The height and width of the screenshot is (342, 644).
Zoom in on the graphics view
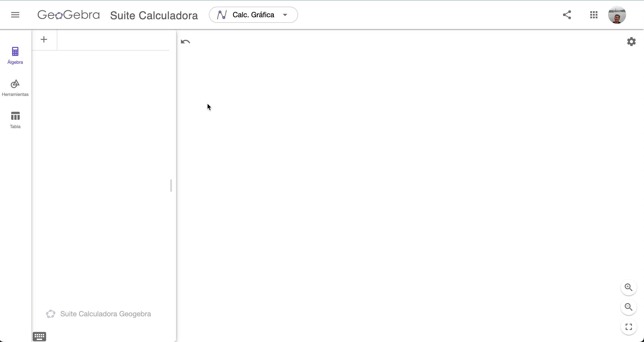pyautogui.click(x=629, y=287)
